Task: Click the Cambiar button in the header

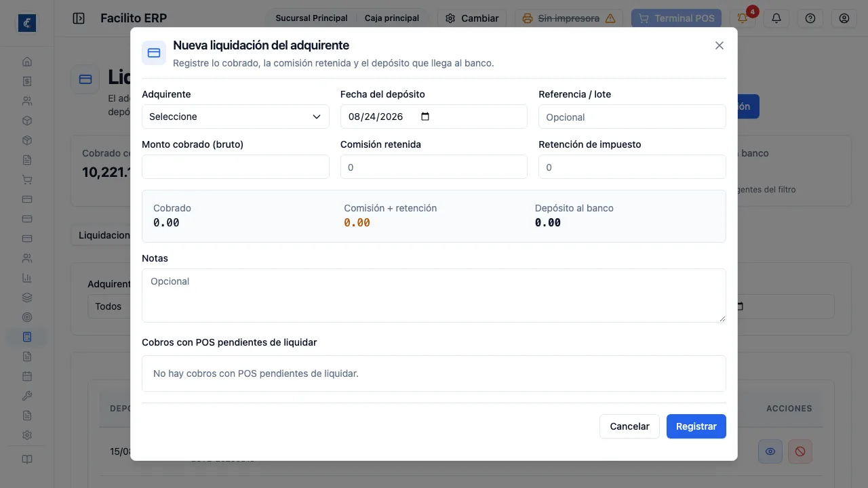Action: [x=473, y=18]
